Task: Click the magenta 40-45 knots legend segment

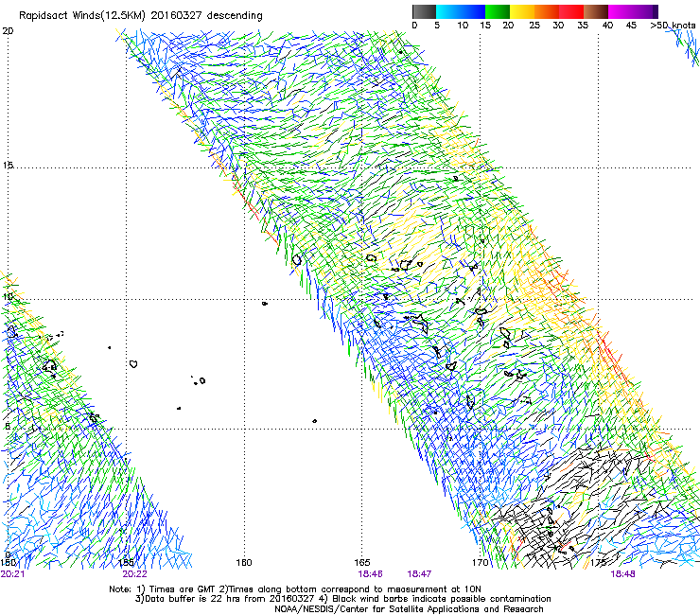Action: point(621,11)
